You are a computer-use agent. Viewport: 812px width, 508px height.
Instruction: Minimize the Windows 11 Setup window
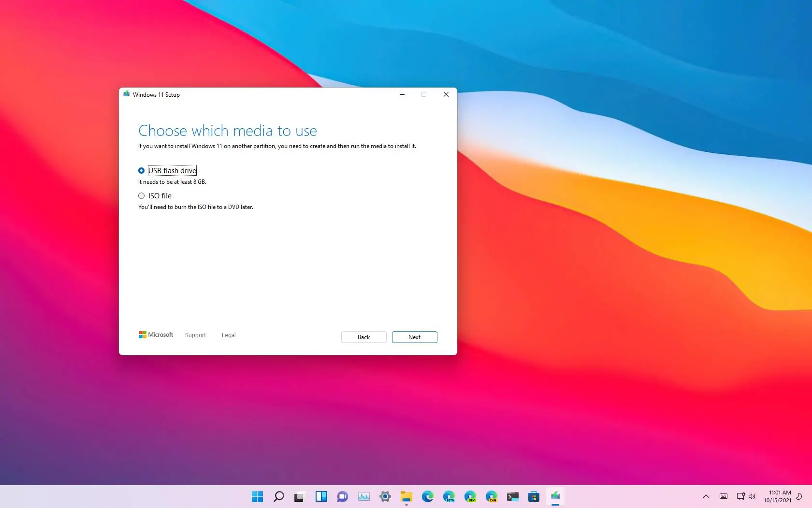[402, 94]
